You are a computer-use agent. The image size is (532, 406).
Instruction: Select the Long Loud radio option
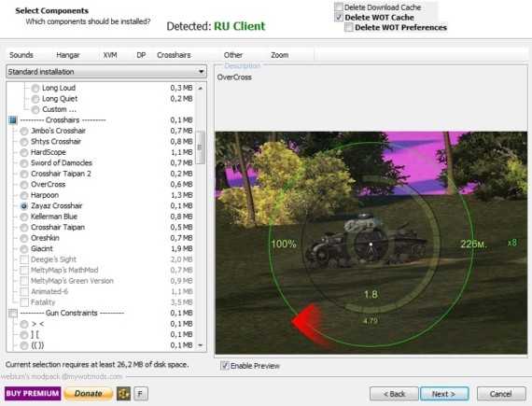[35, 88]
